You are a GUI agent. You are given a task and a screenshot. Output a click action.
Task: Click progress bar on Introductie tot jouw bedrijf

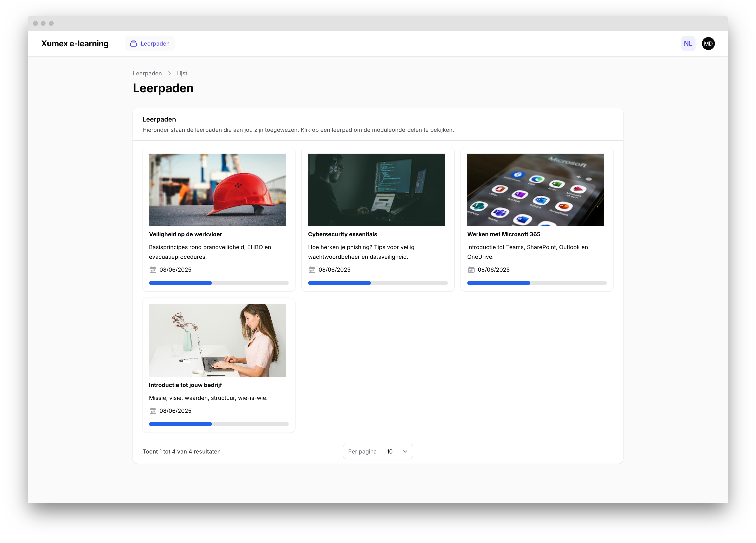tap(218, 424)
